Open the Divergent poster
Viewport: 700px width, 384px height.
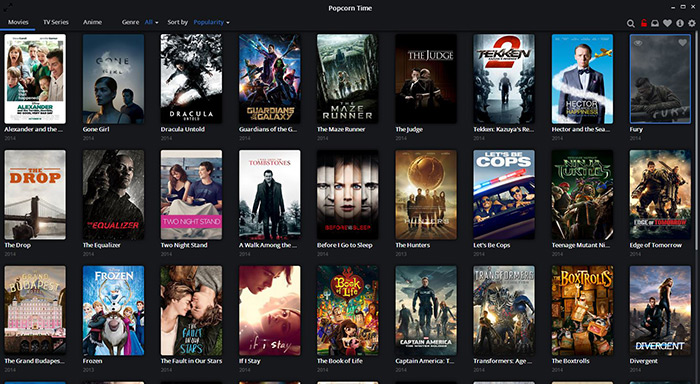[x=660, y=311]
